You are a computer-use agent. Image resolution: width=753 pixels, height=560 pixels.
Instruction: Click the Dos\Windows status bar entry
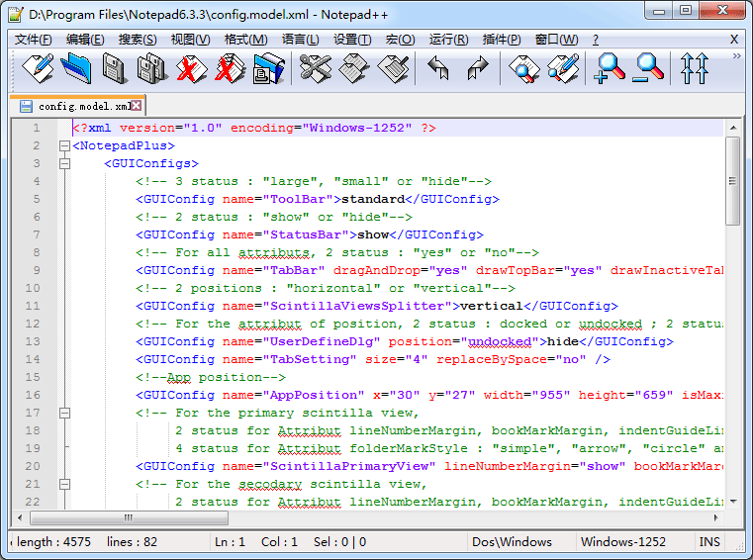[x=512, y=542]
